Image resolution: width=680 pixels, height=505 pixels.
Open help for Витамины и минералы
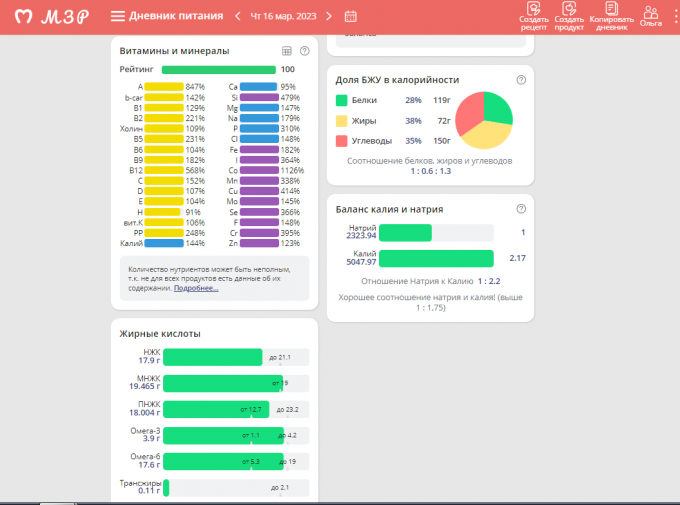pyautogui.click(x=304, y=51)
